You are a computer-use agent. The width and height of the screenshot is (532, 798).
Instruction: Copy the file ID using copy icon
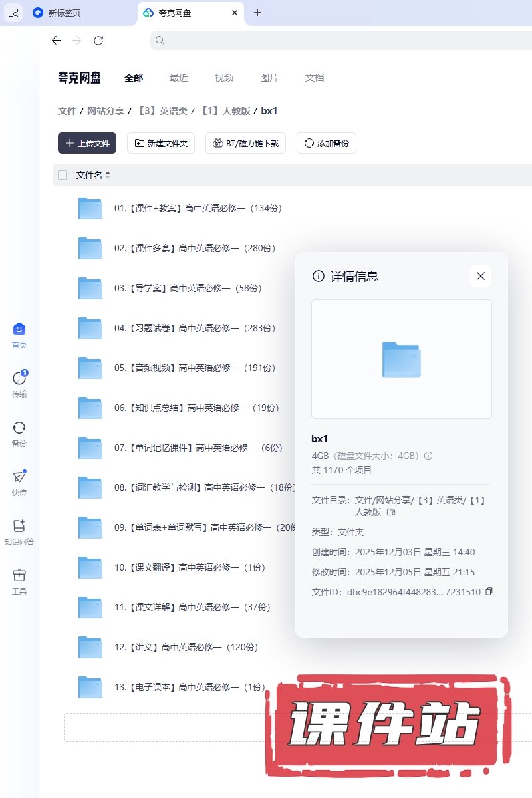(x=489, y=591)
